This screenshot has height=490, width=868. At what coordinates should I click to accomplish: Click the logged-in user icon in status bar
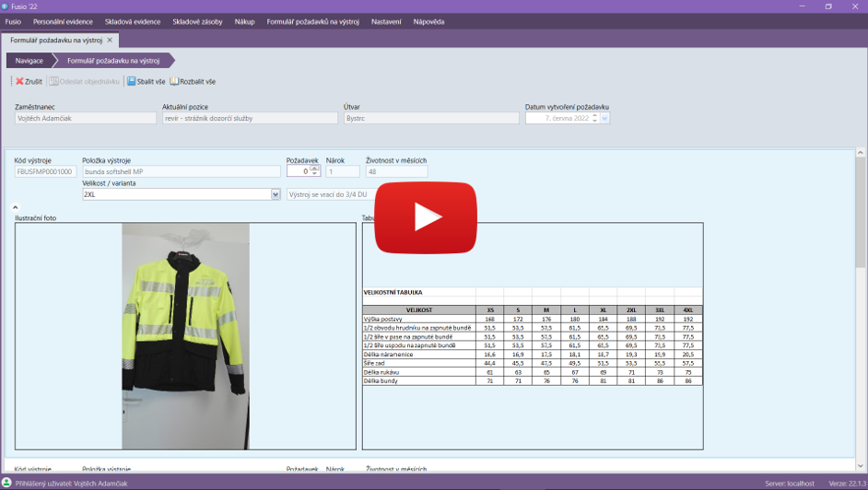click(6, 483)
